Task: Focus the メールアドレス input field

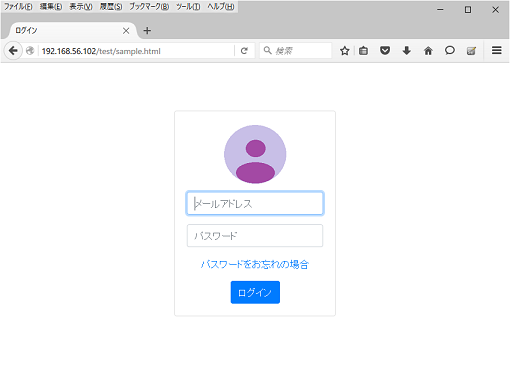Action: (255, 203)
